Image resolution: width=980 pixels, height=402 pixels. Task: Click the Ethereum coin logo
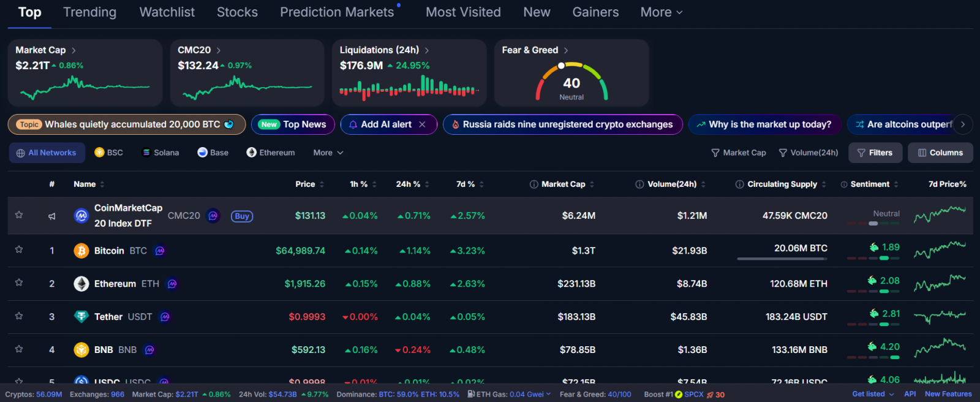click(x=81, y=284)
